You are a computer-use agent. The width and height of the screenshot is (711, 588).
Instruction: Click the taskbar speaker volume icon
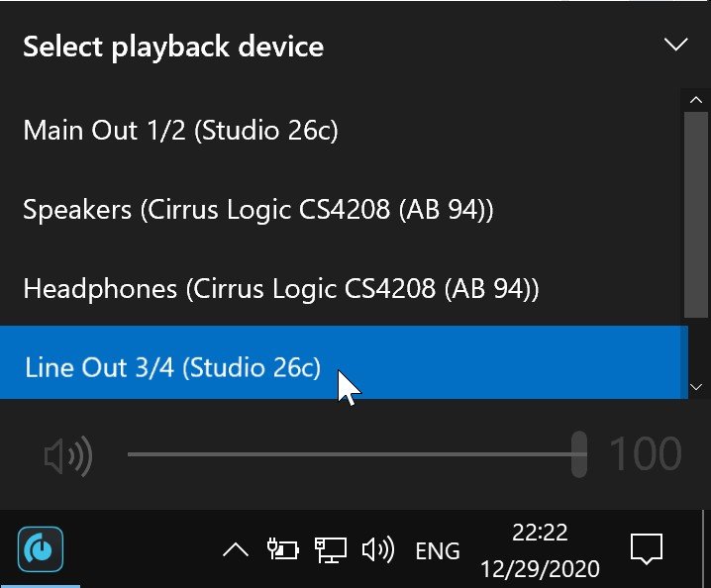point(378,549)
